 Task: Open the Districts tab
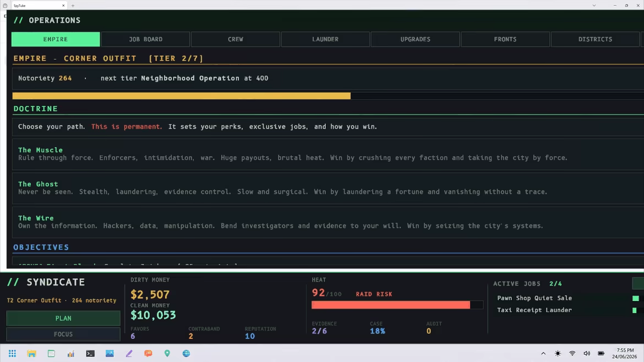(x=595, y=40)
